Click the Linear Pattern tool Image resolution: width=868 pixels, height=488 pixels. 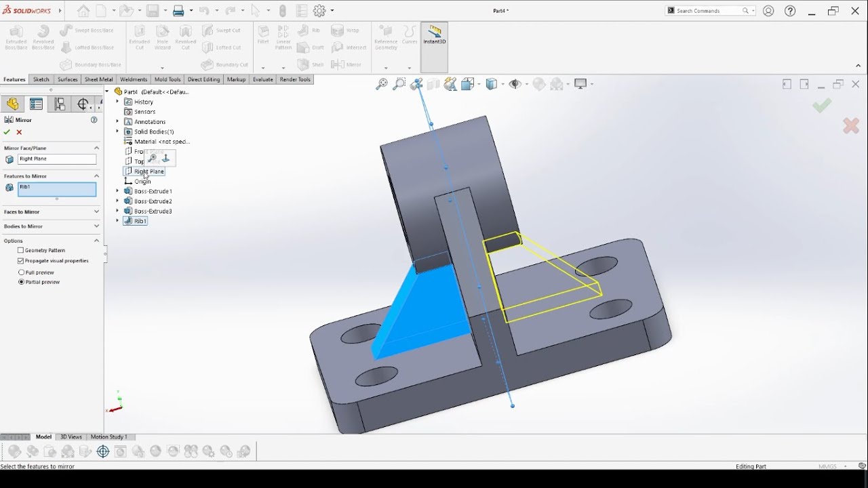283,37
